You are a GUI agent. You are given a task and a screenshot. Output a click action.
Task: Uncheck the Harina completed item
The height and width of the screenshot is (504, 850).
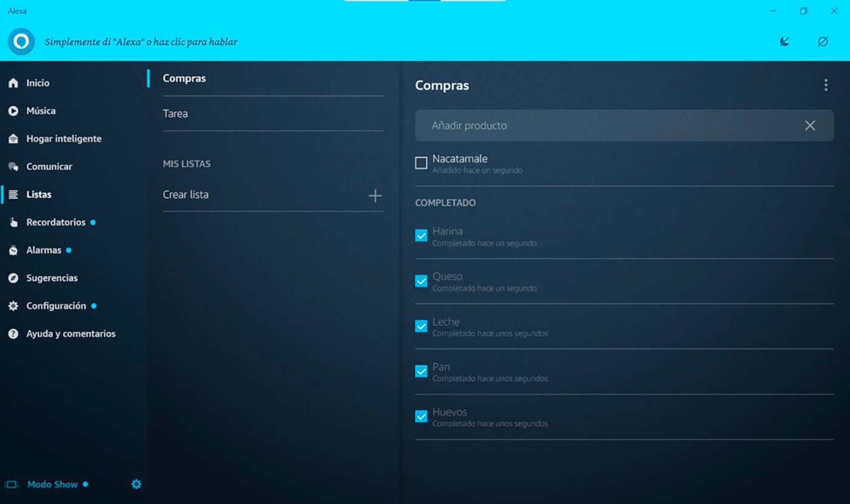pyautogui.click(x=421, y=236)
